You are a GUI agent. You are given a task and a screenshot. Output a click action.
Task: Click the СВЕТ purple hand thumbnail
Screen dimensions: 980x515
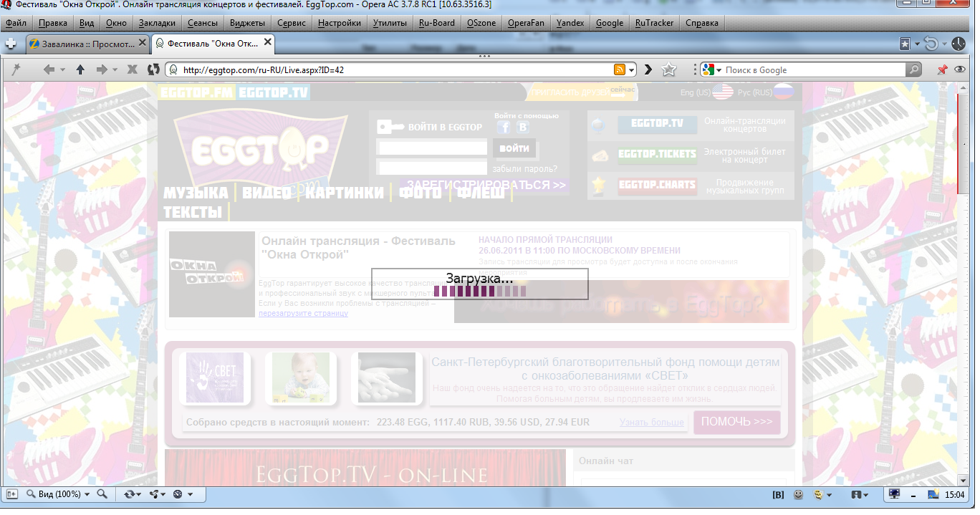click(215, 377)
